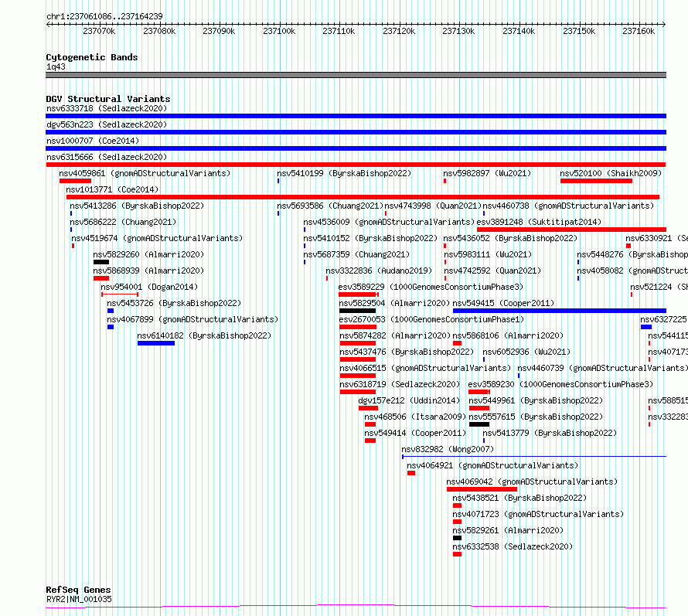This screenshot has height=616, width=688.
Task: Click the nsv4536009 gnomAD label
Action: pos(389,222)
